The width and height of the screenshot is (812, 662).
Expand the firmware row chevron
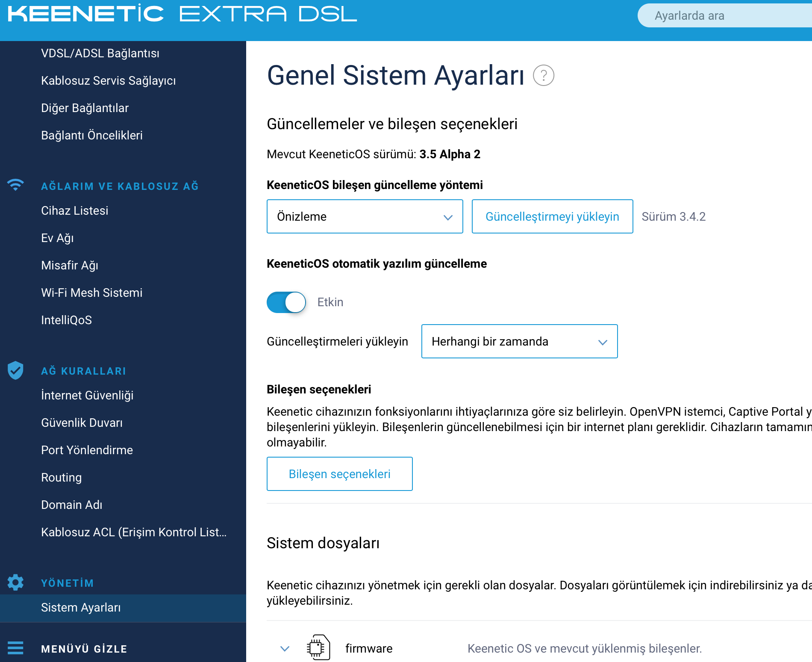tap(285, 649)
